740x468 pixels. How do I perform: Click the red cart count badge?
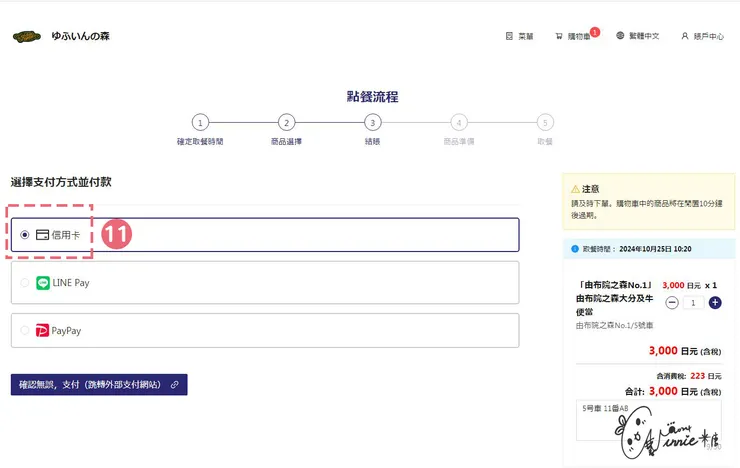[595, 32]
